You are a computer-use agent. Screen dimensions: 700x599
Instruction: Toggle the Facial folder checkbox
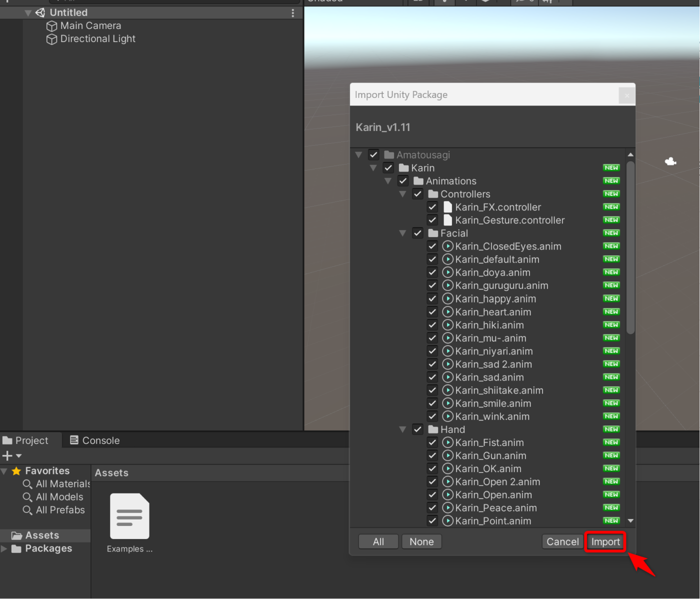[417, 233]
